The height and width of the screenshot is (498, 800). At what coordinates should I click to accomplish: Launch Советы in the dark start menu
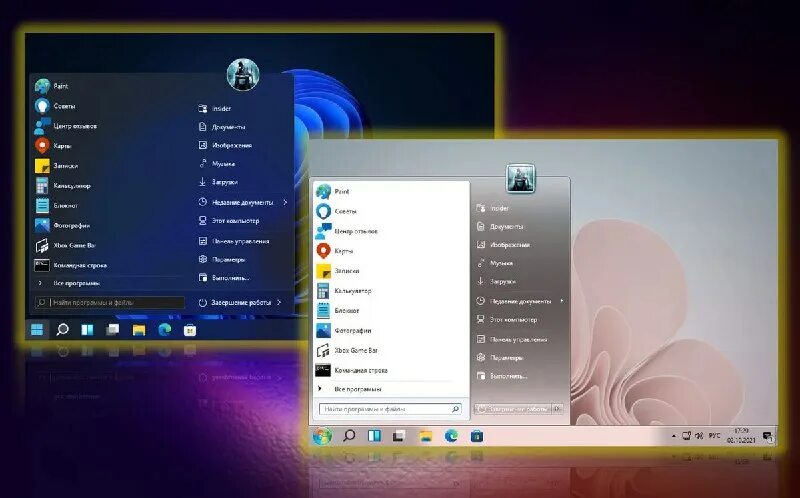click(x=55, y=106)
